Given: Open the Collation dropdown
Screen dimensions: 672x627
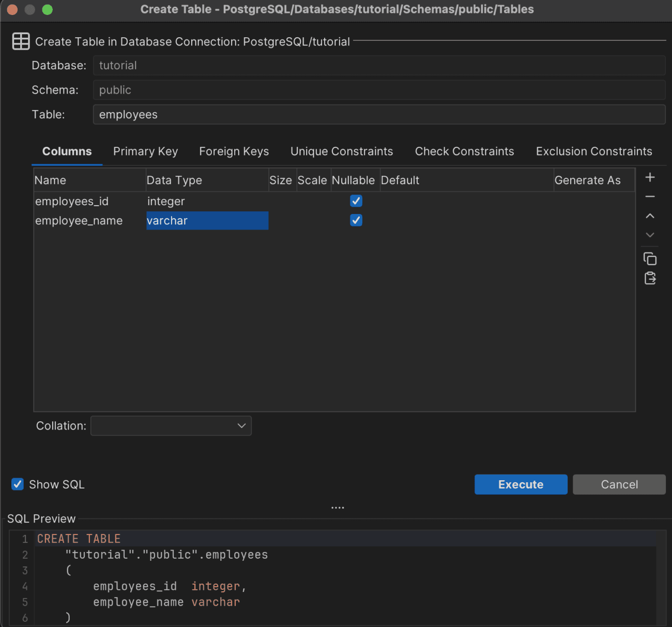Looking at the screenshot, I should [171, 425].
